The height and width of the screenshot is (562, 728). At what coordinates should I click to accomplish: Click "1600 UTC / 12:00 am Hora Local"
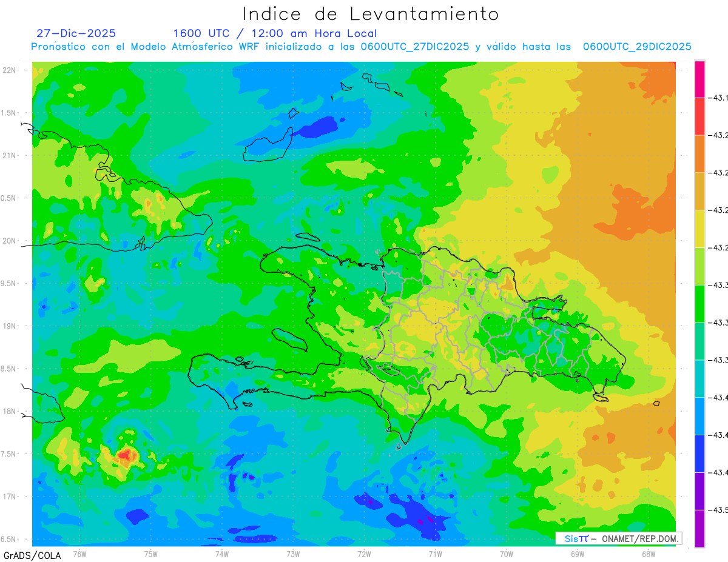point(275,33)
